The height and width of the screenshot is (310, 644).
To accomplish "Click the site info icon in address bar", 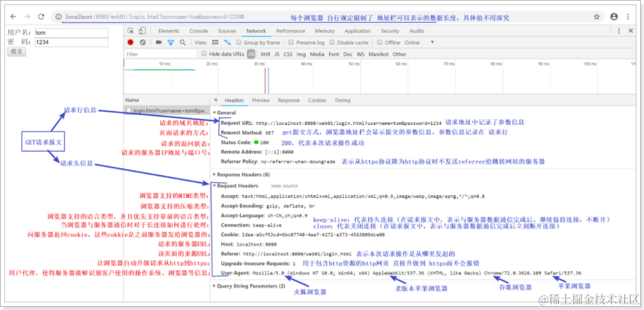I will [x=59, y=17].
